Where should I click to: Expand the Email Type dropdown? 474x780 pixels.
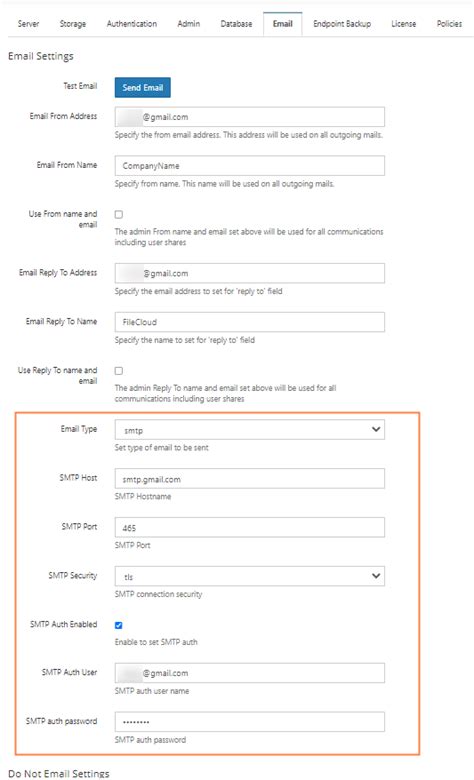250,430
